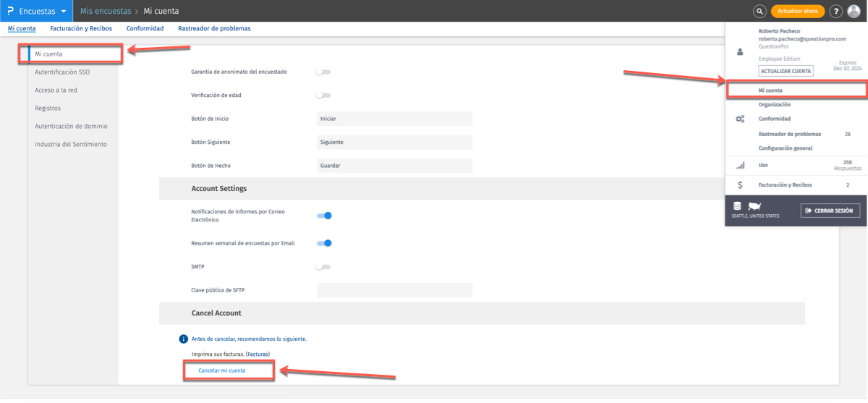
Task: Click the database server icon
Action: [x=737, y=206]
